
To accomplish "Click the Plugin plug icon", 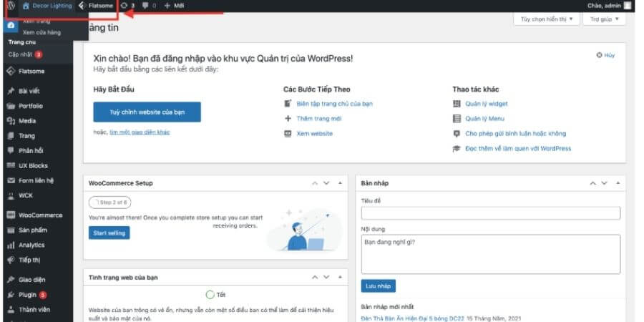I will pyautogui.click(x=11, y=295).
